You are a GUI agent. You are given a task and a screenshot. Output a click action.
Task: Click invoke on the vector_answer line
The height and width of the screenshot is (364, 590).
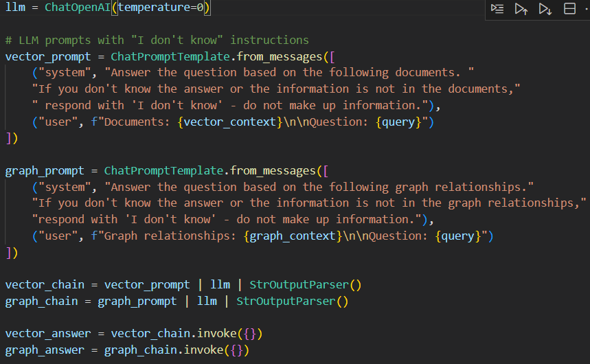click(217, 334)
